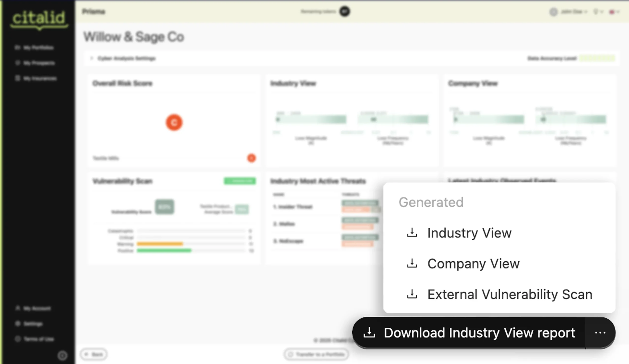The height and width of the screenshot is (364, 629).
Task: Drag the Overall Risk Score slider indicator
Action: pyautogui.click(x=174, y=122)
